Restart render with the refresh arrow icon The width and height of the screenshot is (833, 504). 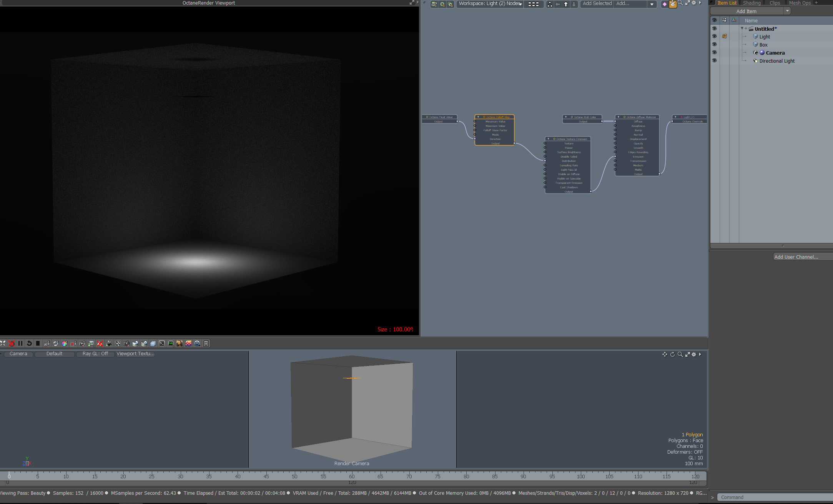point(29,343)
